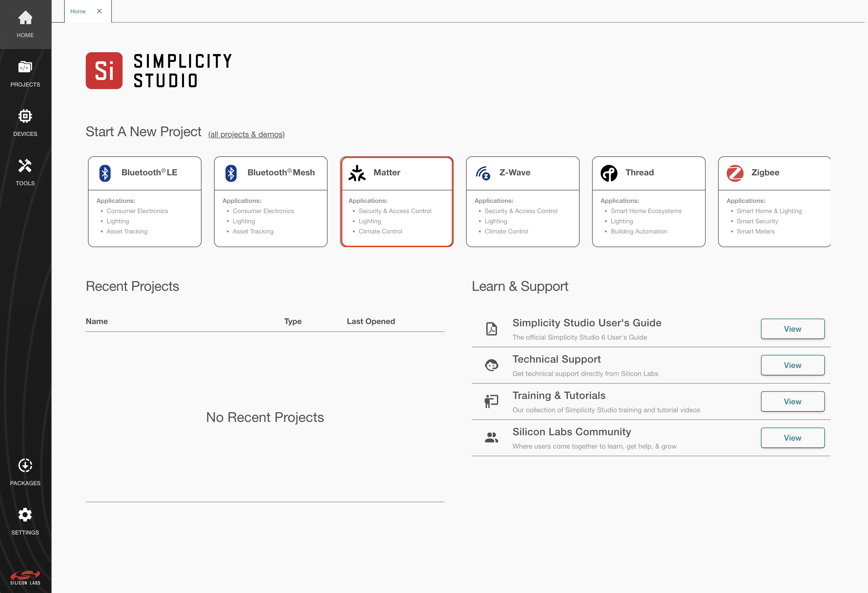The image size is (868, 593).
Task: Open Settings from the sidebar
Action: coord(25,520)
